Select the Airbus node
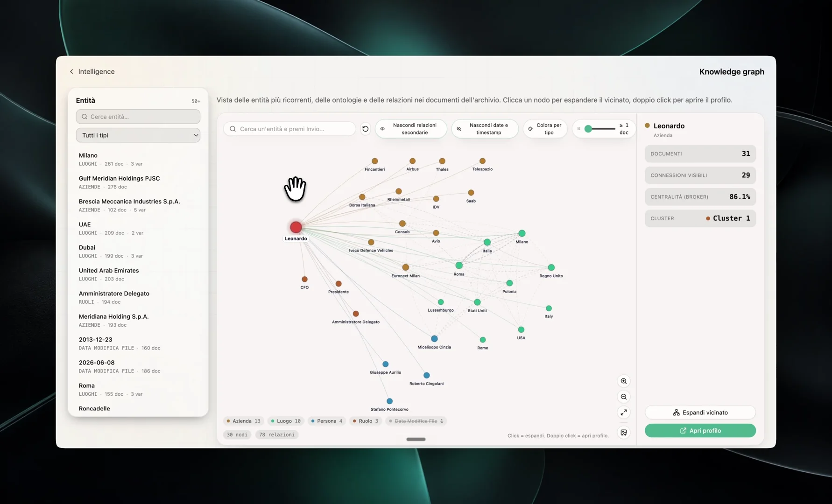 click(412, 161)
